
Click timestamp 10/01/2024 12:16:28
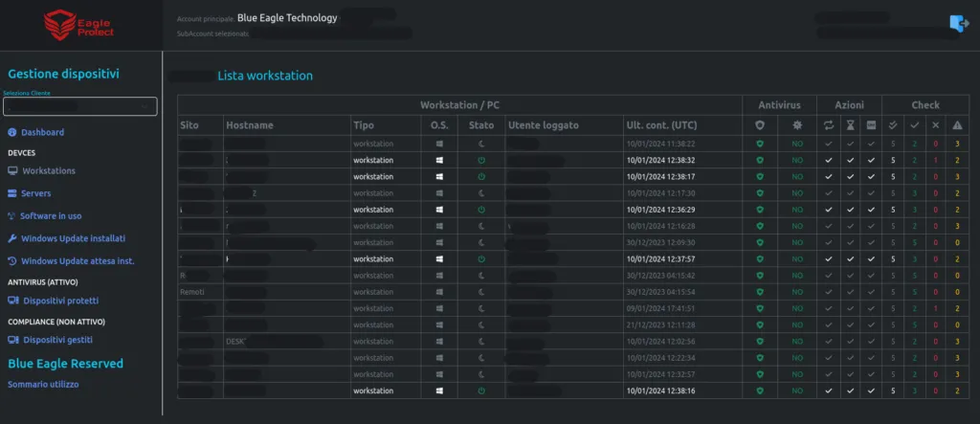pyautogui.click(x=660, y=226)
